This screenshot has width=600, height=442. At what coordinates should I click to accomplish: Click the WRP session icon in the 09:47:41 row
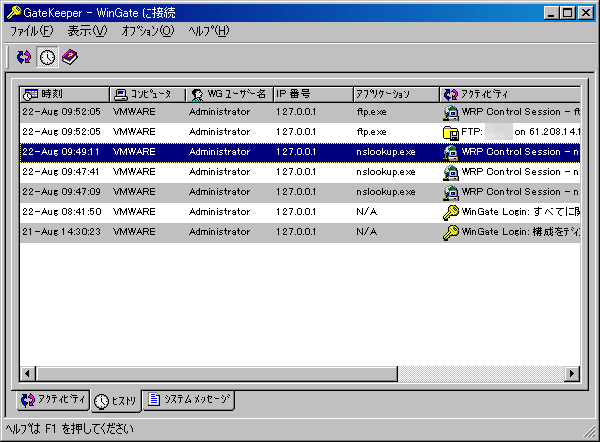[x=451, y=172]
